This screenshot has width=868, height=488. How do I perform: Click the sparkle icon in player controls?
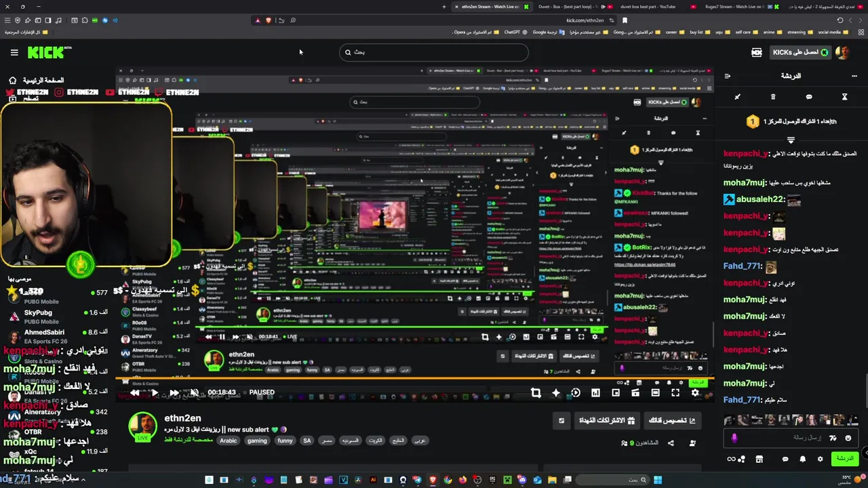click(556, 392)
